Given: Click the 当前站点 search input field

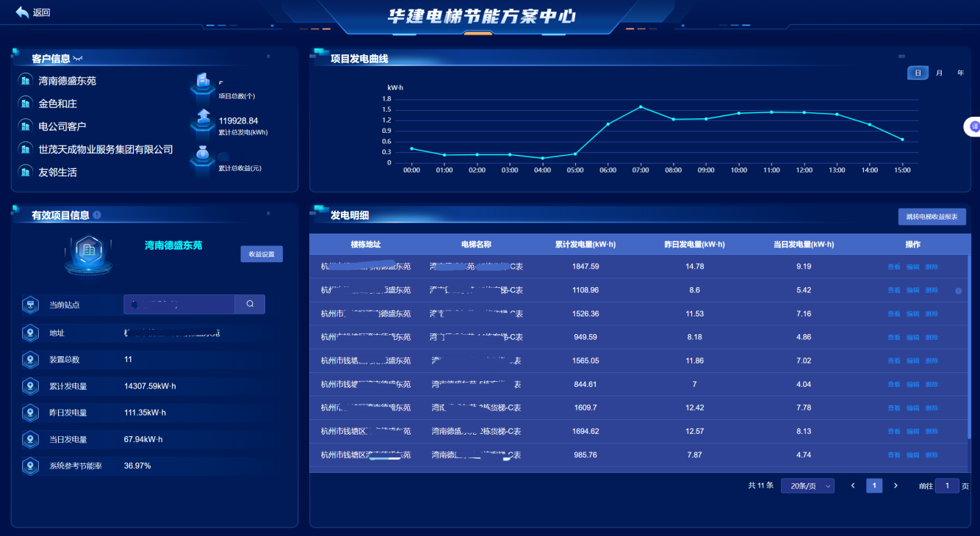Looking at the screenshot, I should [x=179, y=304].
